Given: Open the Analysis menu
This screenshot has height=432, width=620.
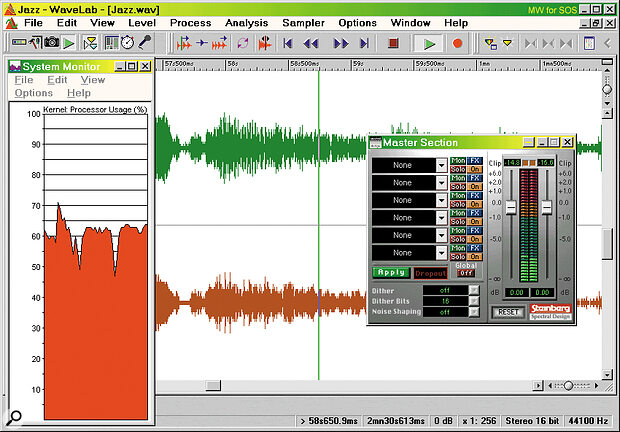Looking at the screenshot, I should pyautogui.click(x=247, y=23).
